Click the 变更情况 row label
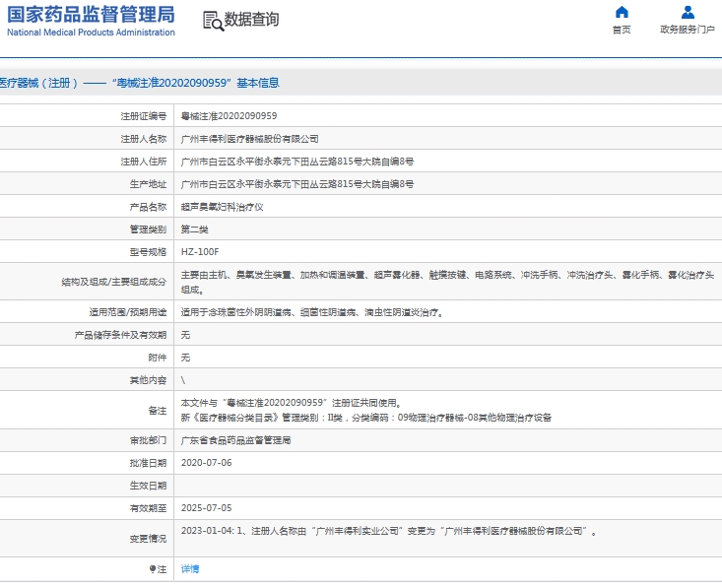The image size is (722, 588). (x=148, y=539)
